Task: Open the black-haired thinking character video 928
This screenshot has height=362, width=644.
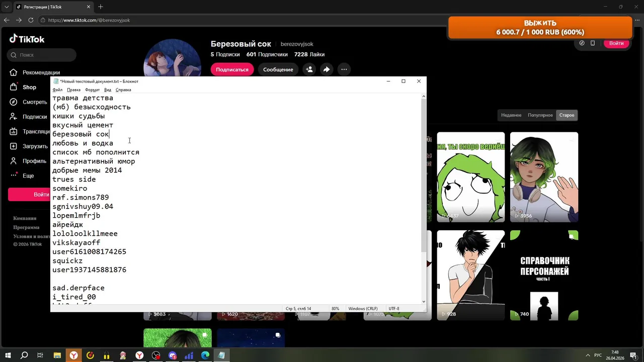Action: (471, 275)
